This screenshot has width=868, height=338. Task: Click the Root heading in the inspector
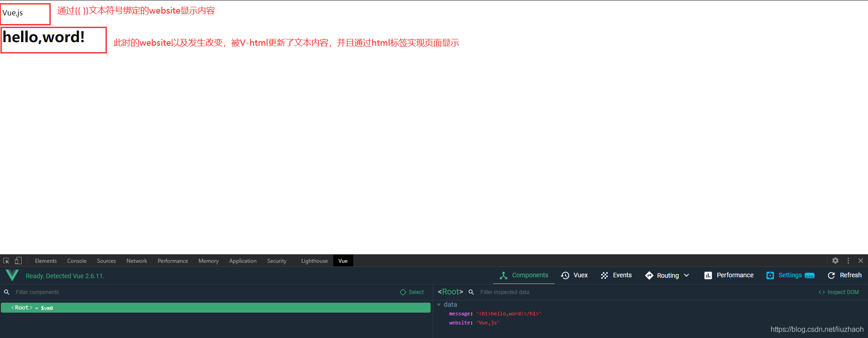coord(451,292)
